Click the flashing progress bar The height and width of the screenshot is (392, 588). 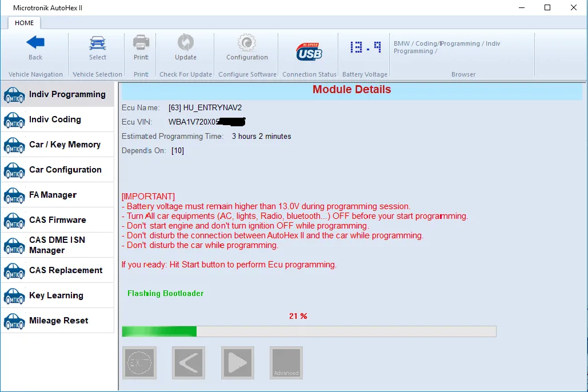click(x=309, y=331)
